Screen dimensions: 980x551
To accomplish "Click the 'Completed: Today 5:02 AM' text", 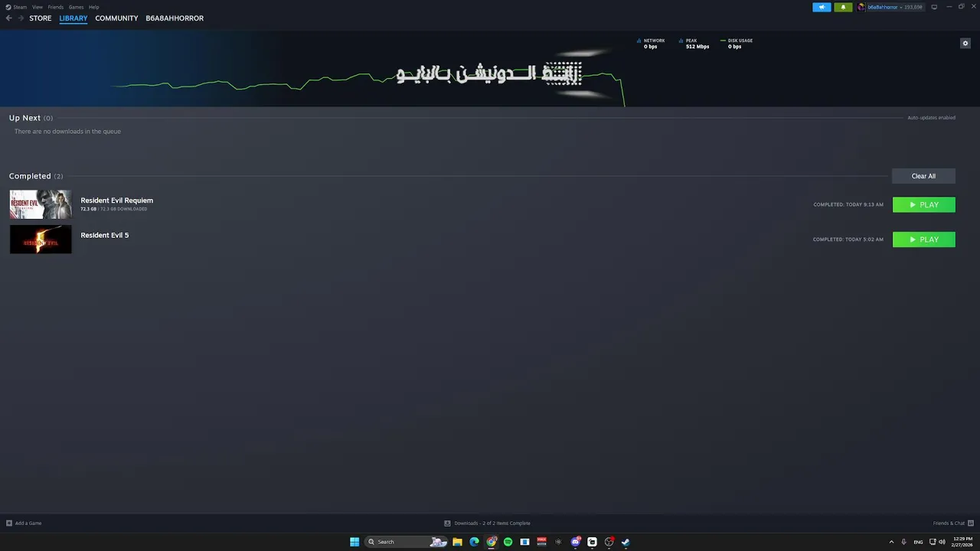I will [848, 240].
